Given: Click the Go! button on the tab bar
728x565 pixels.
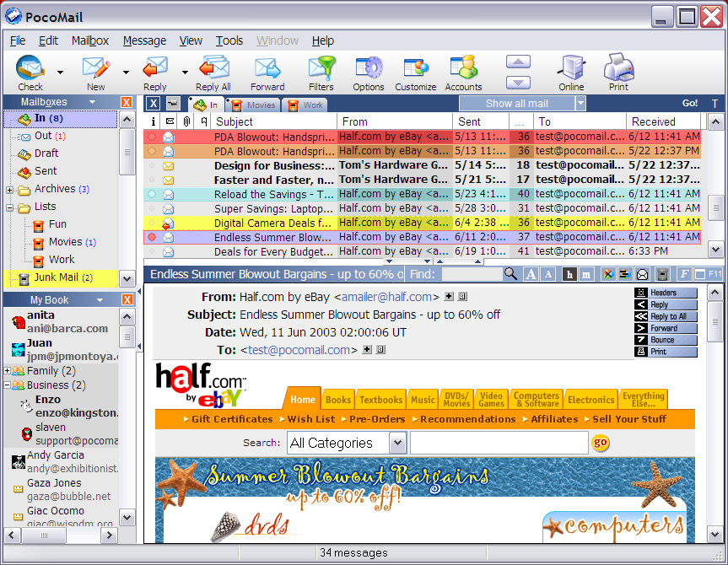Looking at the screenshot, I should point(690,104).
